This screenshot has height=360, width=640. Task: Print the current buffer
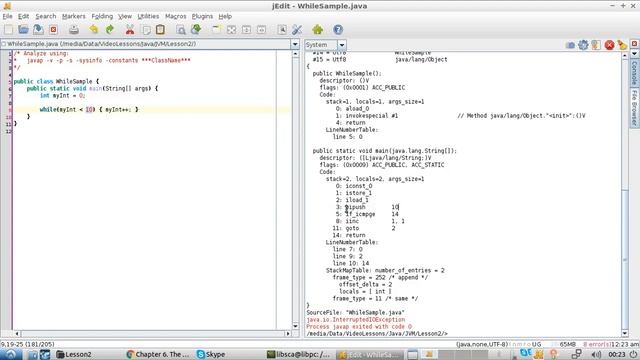pyautogui.click(x=74, y=29)
